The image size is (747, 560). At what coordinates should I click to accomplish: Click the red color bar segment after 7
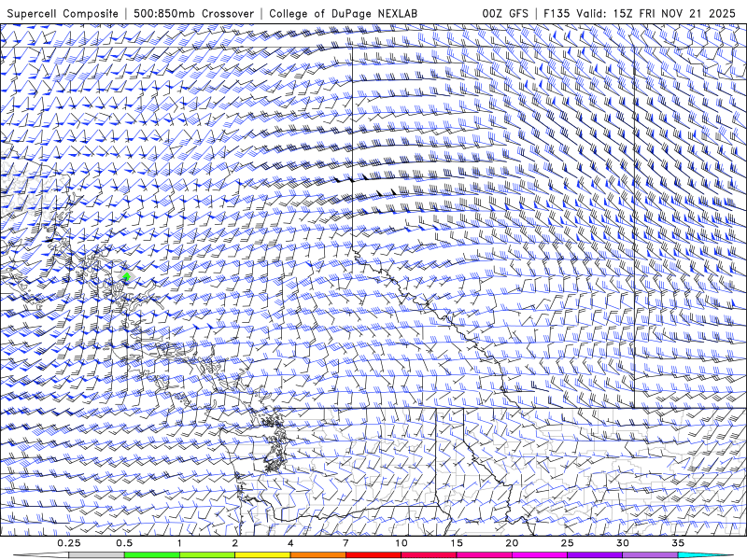tap(373, 555)
